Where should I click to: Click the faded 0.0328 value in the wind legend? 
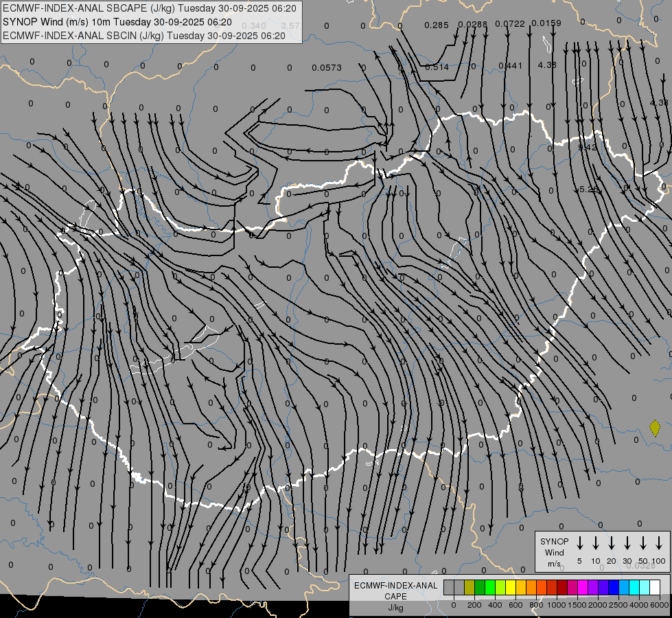click(x=640, y=566)
